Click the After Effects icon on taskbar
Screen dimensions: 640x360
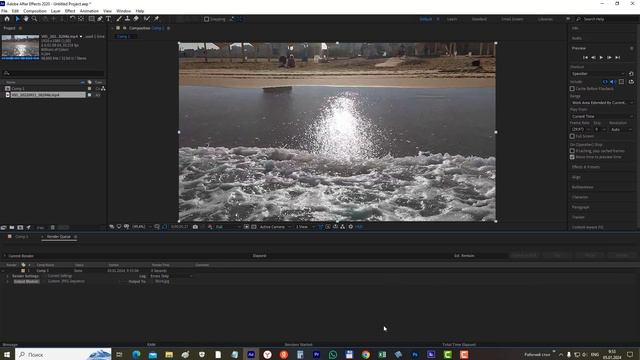tap(251, 355)
